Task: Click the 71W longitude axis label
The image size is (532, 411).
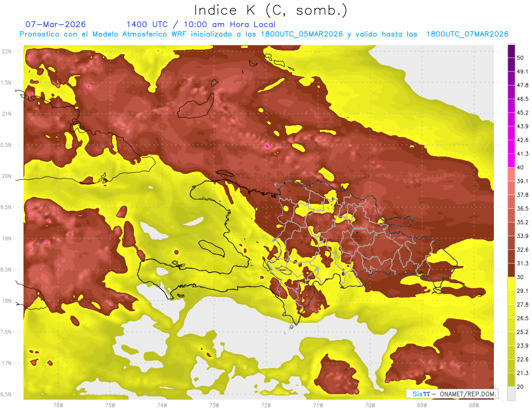Action: [318, 405]
